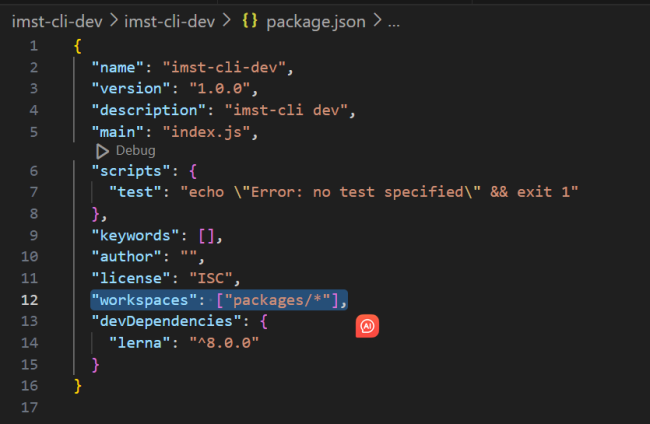Click the JSON braces icon in breadcrumb
The height and width of the screenshot is (424, 650).
pos(250,21)
